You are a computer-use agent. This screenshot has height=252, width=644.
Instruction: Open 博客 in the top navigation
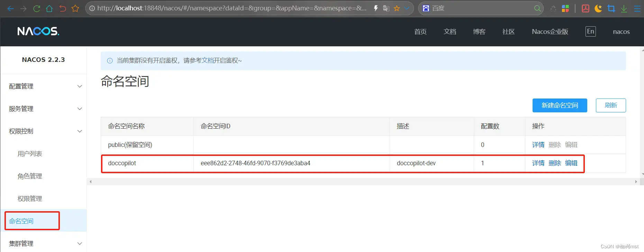click(479, 31)
